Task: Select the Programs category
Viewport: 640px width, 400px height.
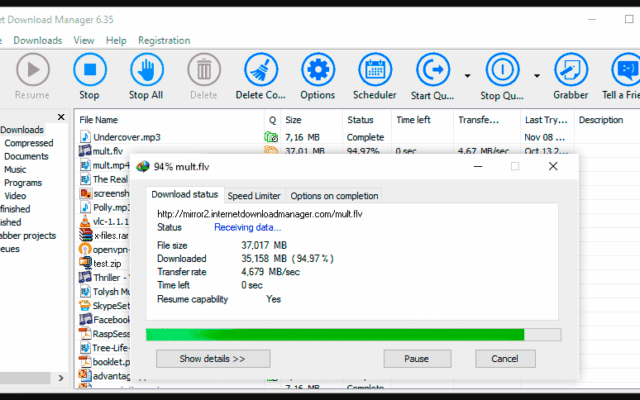Action: [x=23, y=183]
